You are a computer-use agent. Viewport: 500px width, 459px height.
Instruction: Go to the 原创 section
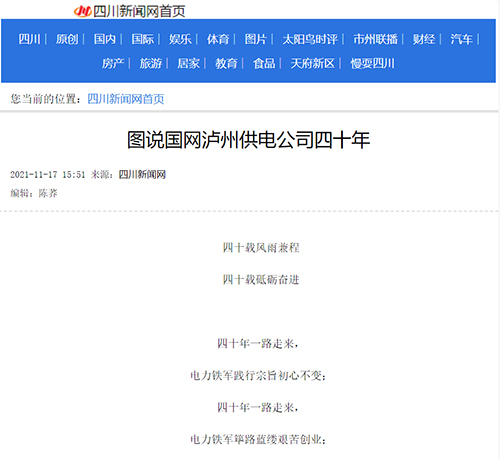pyautogui.click(x=67, y=39)
